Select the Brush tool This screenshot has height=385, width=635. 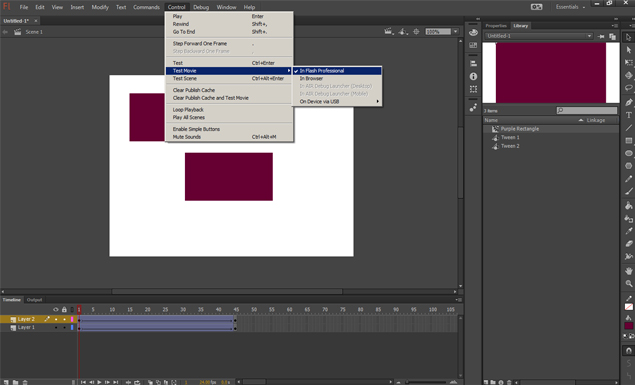629,191
